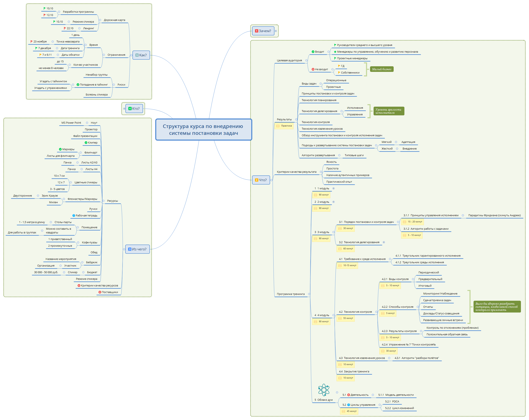Click green star marker on Менеджеры по управлению
The image size is (529, 420).
pos(335,52)
